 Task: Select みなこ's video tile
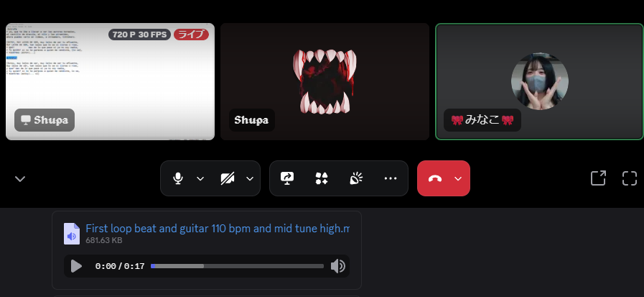point(539,81)
